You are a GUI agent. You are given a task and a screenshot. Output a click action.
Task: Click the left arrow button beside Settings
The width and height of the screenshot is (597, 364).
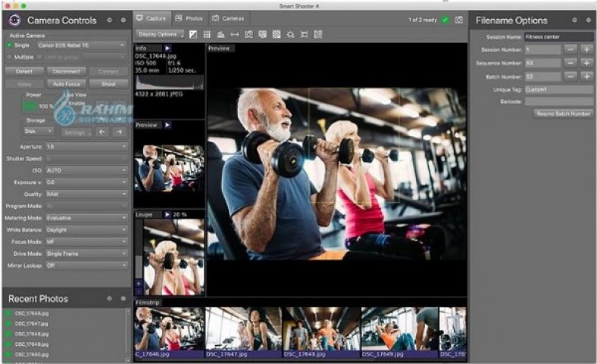coord(102,132)
